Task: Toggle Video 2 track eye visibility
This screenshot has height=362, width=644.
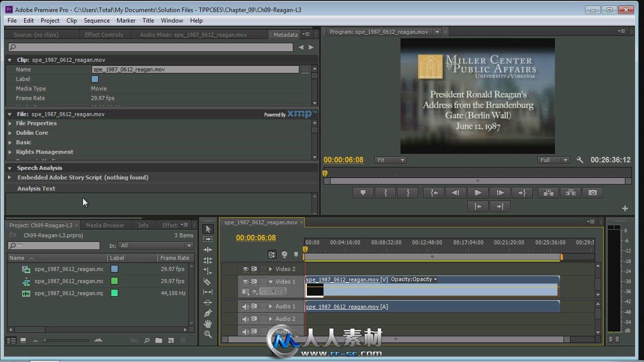Action: click(246, 269)
